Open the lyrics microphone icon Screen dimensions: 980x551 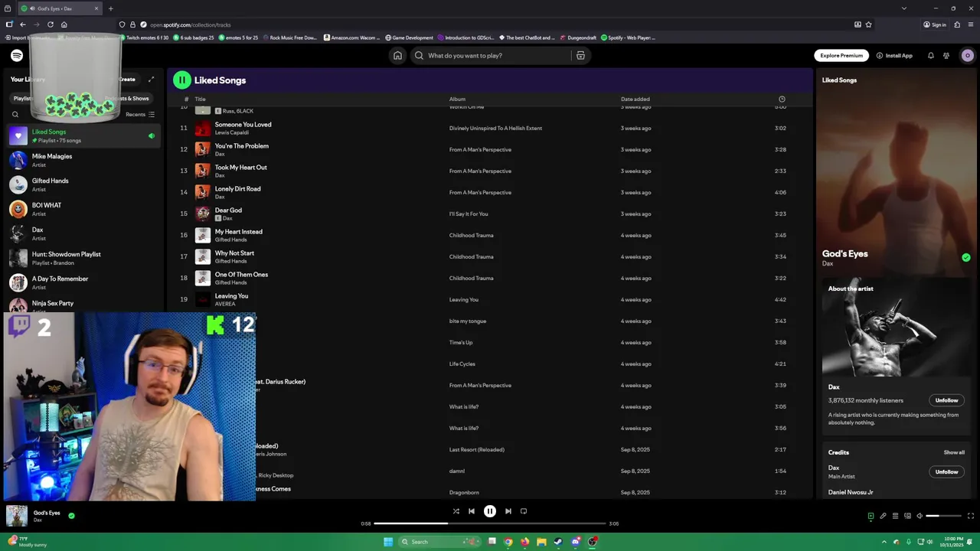click(883, 516)
